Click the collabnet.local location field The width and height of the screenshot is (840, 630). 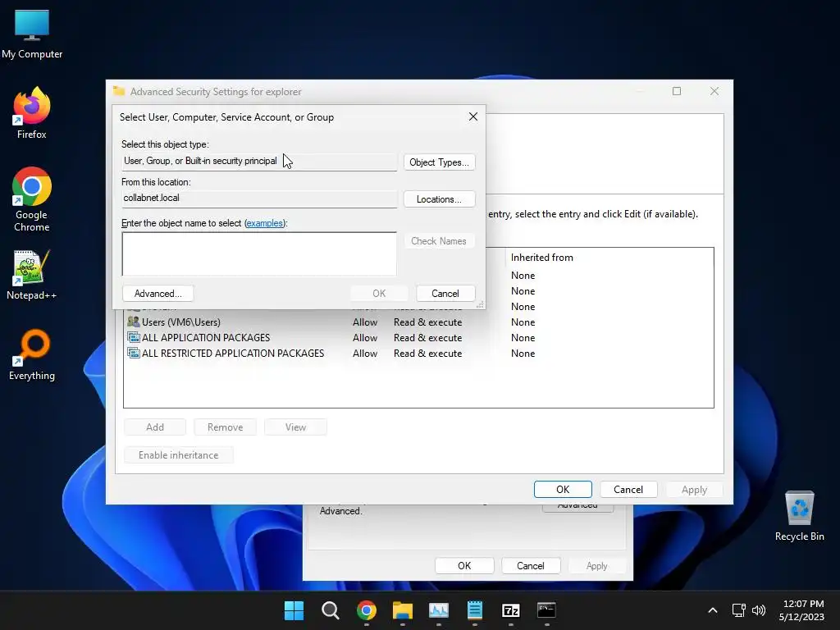[259, 199]
